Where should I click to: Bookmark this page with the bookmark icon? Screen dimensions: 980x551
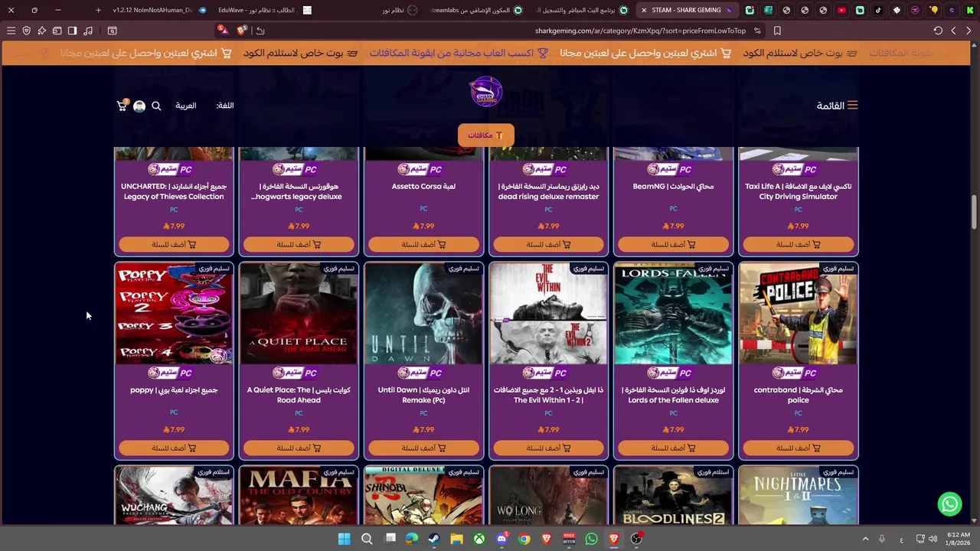click(x=777, y=31)
